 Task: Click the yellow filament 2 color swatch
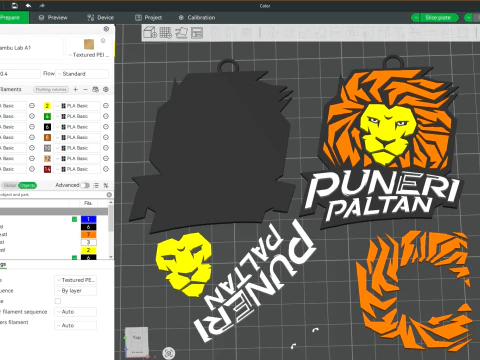[47, 106]
